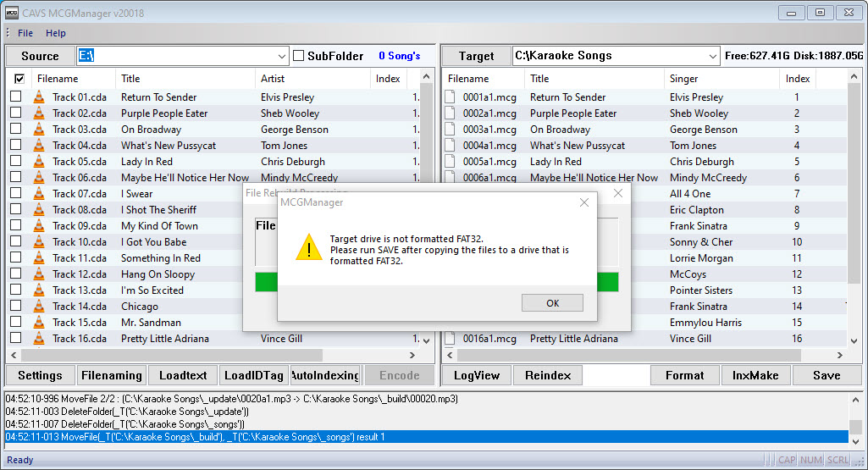This screenshot has height=470, width=868.
Task: Enable the SubFolder checkbox
Action: pos(299,55)
